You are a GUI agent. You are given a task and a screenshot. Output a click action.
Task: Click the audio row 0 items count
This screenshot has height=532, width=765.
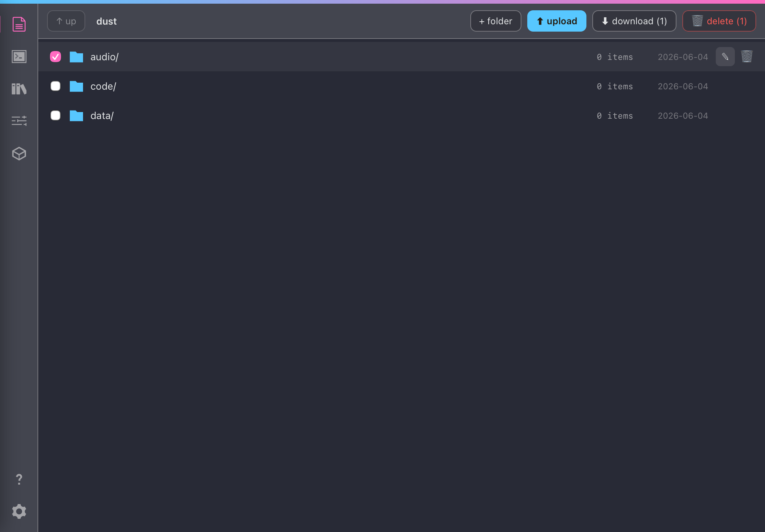click(x=615, y=57)
